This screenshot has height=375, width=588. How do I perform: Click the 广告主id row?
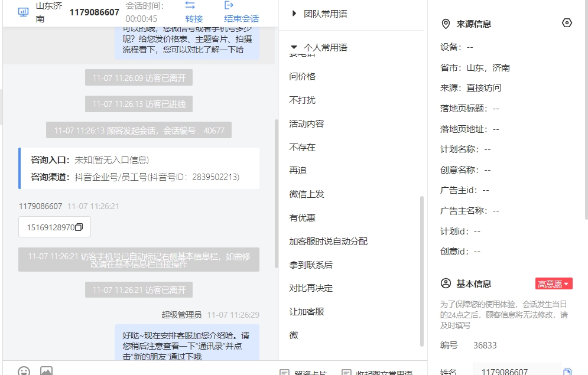(x=464, y=190)
